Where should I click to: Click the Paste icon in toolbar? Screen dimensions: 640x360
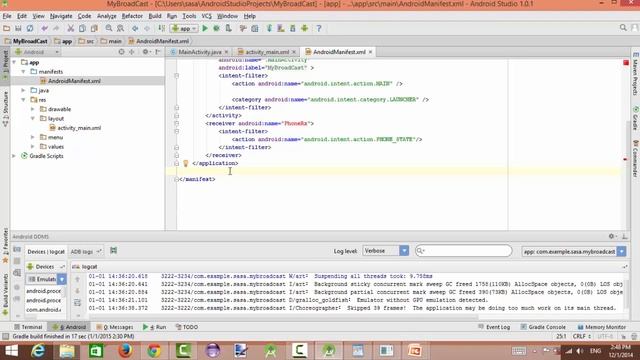[x=94, y=28]
